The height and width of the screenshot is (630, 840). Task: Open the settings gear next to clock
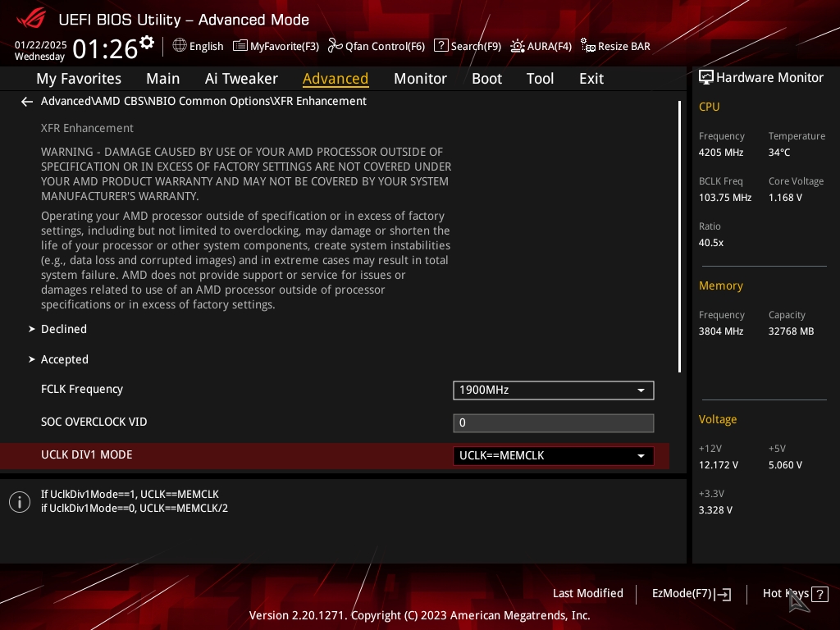tap(147, 43)
